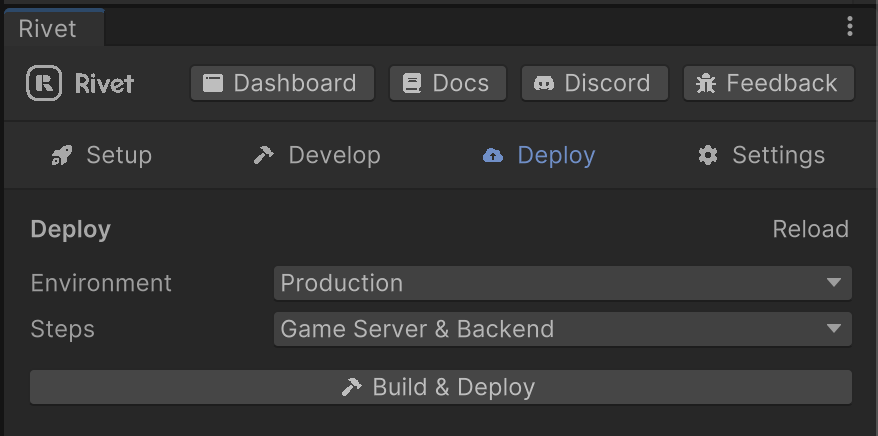The height and width of the screenshot is (436, 878).
Task: Click the Rivet logo icon
Action: point(44,83)
